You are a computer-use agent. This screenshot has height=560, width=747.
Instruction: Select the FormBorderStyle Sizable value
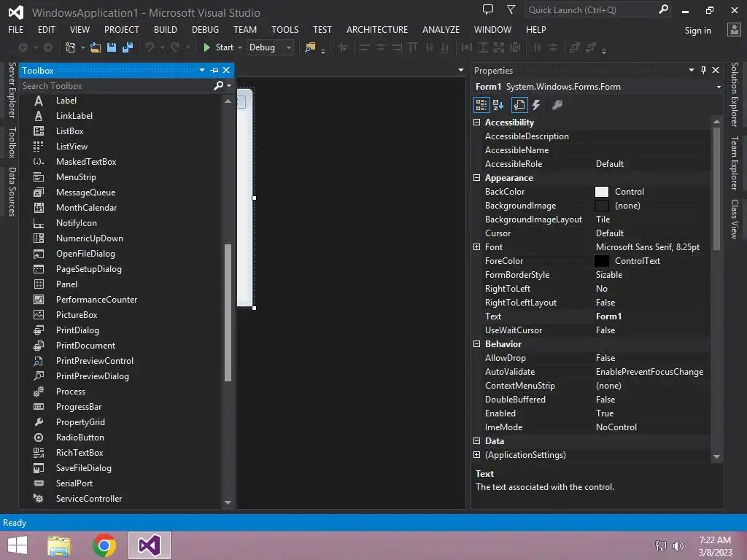tap(609, 275)
